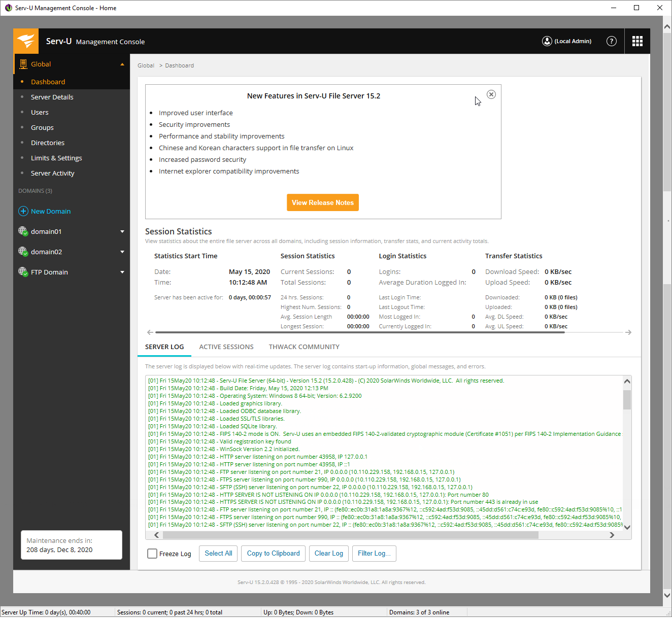Click the New Domain plus icon

pyautogui.click(x=23, y=211)
